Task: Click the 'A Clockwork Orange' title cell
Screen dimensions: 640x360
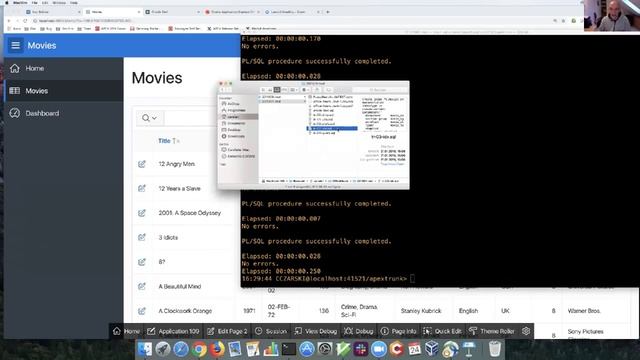Action: [x=185, y=311]
